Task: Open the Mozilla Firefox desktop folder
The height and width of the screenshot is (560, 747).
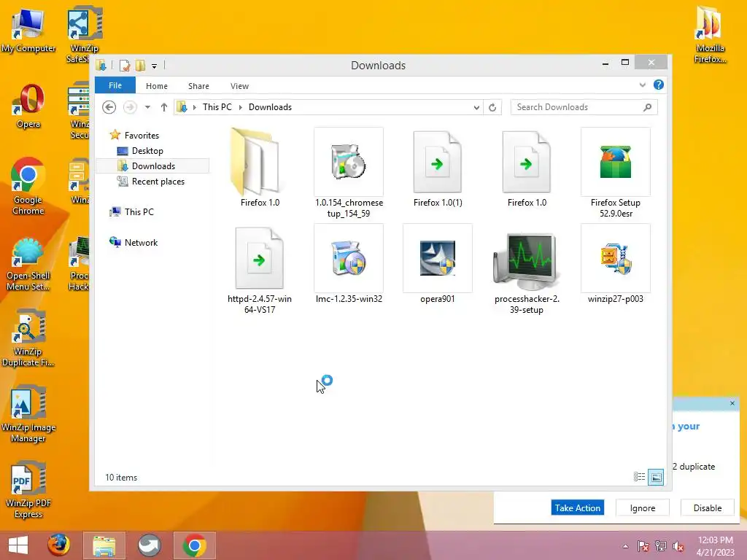Action: point(710,34)
